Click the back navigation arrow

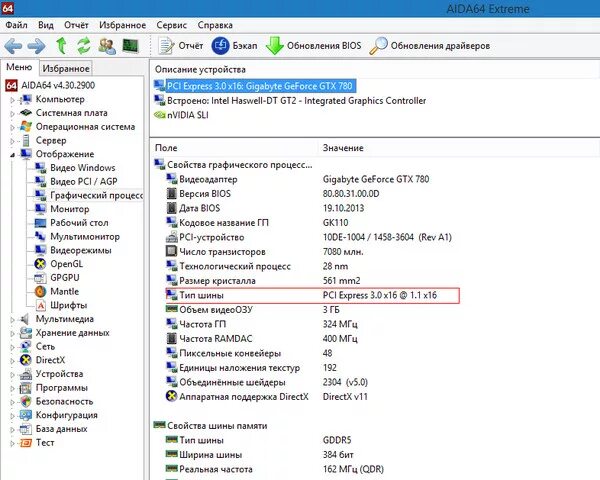pos(13,46)
